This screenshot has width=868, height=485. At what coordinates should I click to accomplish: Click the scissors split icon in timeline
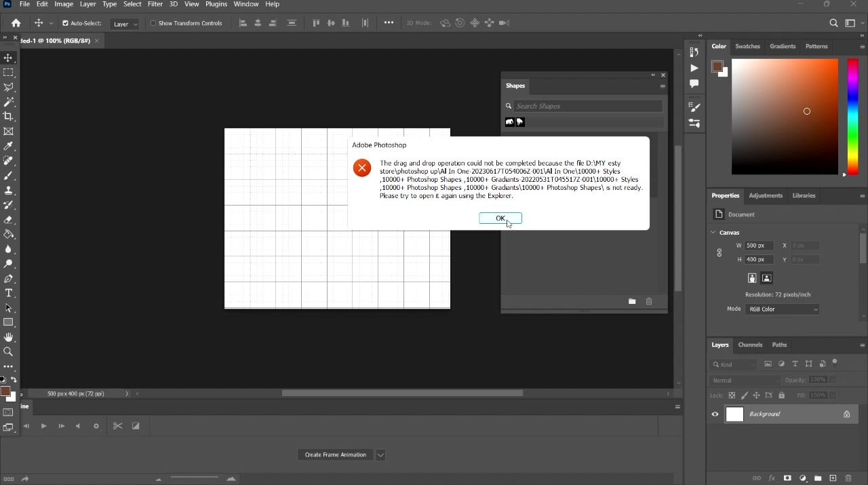point(117,426)
